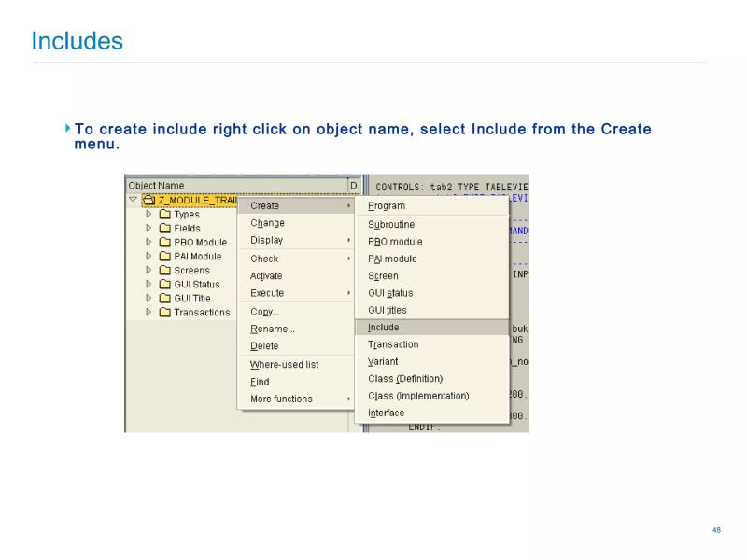Select Include from the Create submenu
This screenshot has height=560, width=747.
(x=385, y=328)
